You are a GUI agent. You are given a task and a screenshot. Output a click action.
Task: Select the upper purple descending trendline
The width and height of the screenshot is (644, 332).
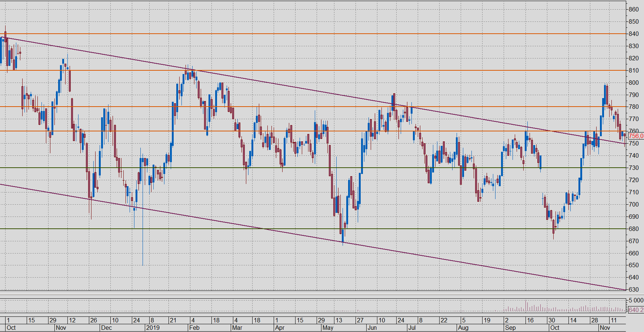313,90
